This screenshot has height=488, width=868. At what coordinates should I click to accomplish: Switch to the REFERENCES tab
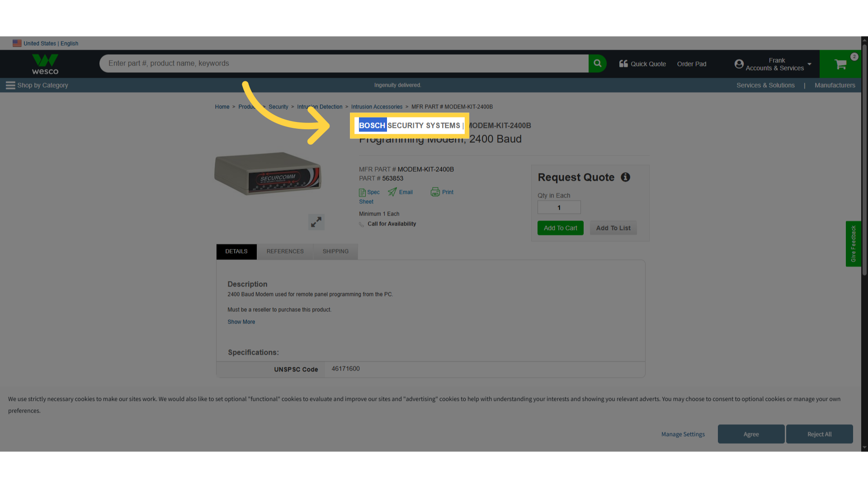click(x=285, y=252)
